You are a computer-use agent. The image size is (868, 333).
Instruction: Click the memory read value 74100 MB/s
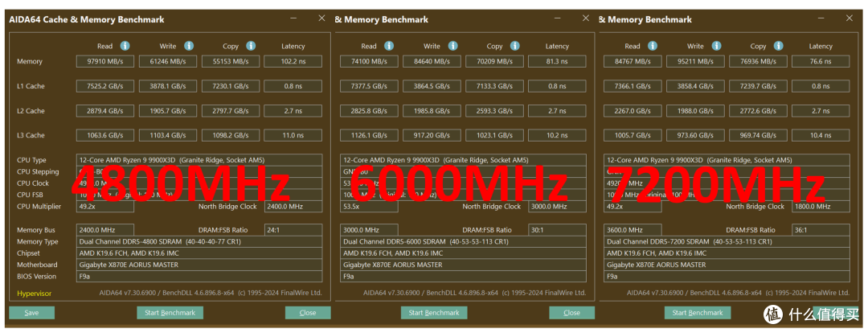(369, 61)
